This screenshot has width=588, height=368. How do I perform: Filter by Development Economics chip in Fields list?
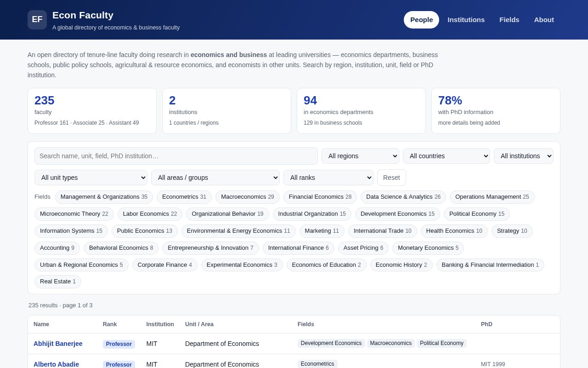(397, 214)
